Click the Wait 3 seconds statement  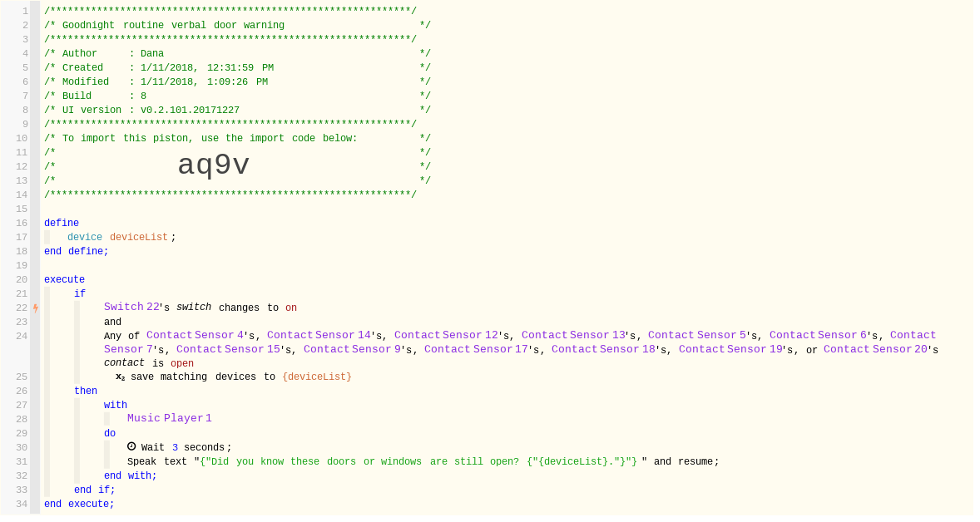click(186, 447)
